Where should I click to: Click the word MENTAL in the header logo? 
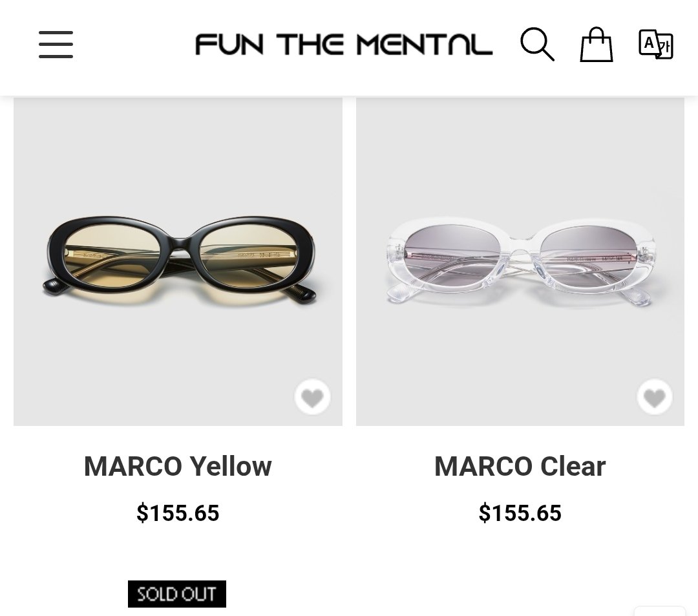(x=424, y=45)
